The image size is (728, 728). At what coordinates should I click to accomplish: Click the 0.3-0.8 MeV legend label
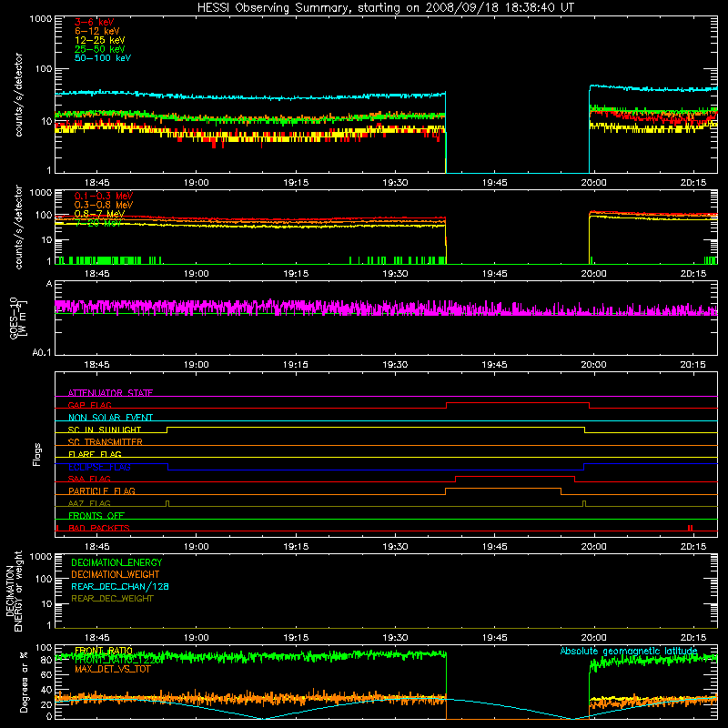[x=104, y=205]
